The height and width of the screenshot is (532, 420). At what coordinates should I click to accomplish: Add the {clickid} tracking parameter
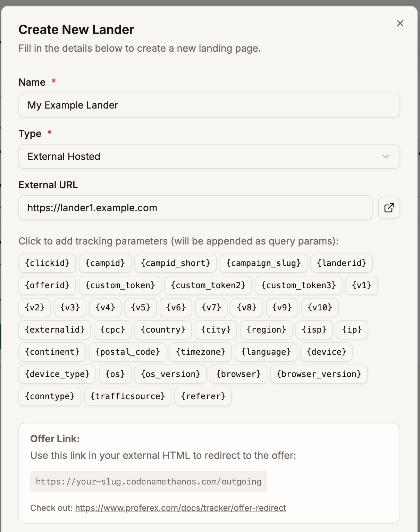tap(47, 263)
